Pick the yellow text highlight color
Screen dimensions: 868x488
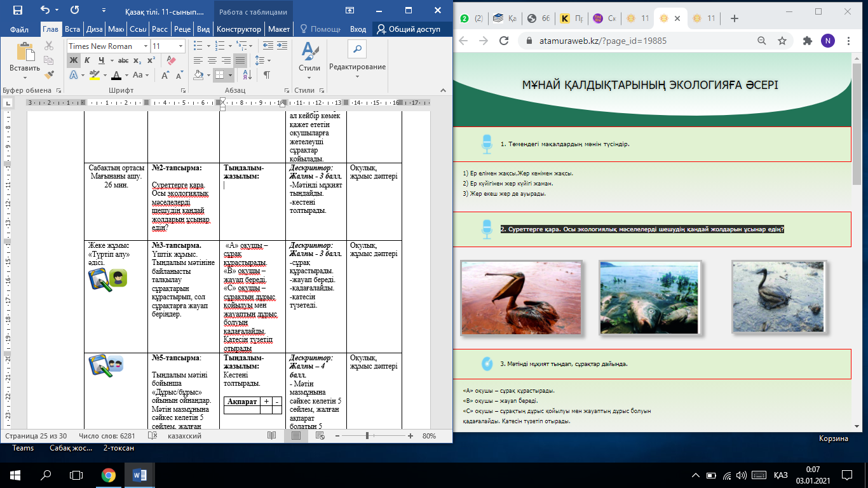pos(95,75)
